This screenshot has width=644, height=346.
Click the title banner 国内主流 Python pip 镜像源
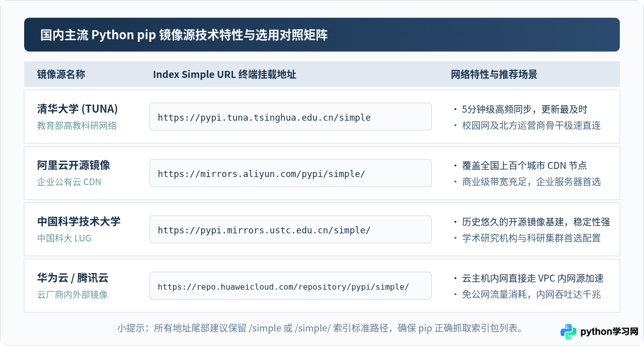coord(322,35)
